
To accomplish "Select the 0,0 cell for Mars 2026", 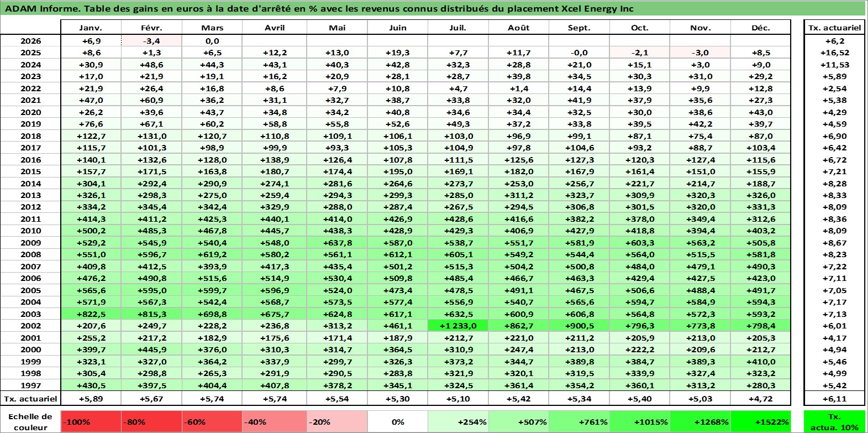I will click(x=212, y=41).
